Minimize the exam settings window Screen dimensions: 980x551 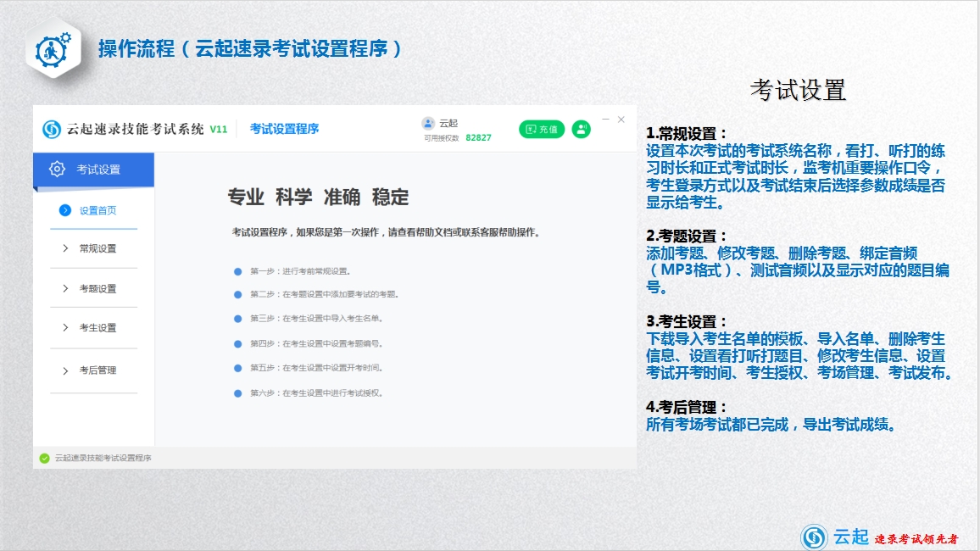pos(605,120)
